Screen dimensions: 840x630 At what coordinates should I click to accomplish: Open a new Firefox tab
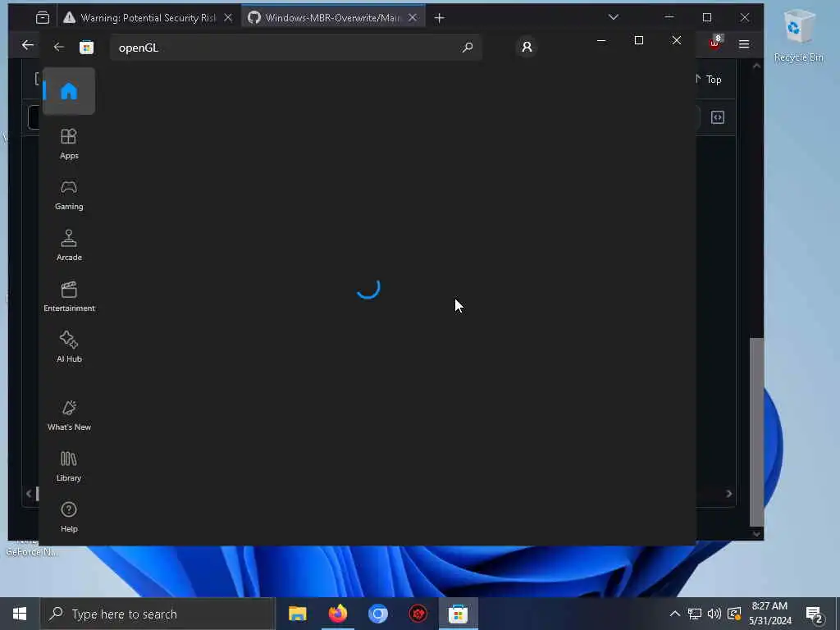tap(440, 18)
